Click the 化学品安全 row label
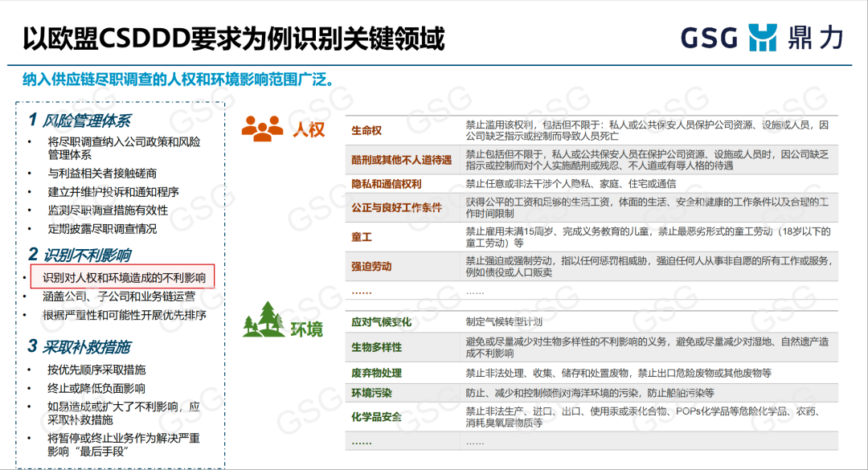Screen dimensions: 868x470 click(x=376, y=417)
